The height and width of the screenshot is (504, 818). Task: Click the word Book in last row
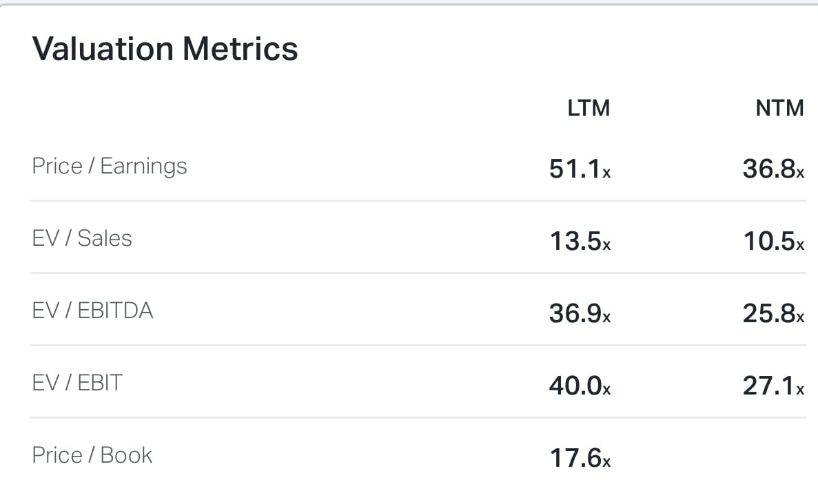coord(126,455)
